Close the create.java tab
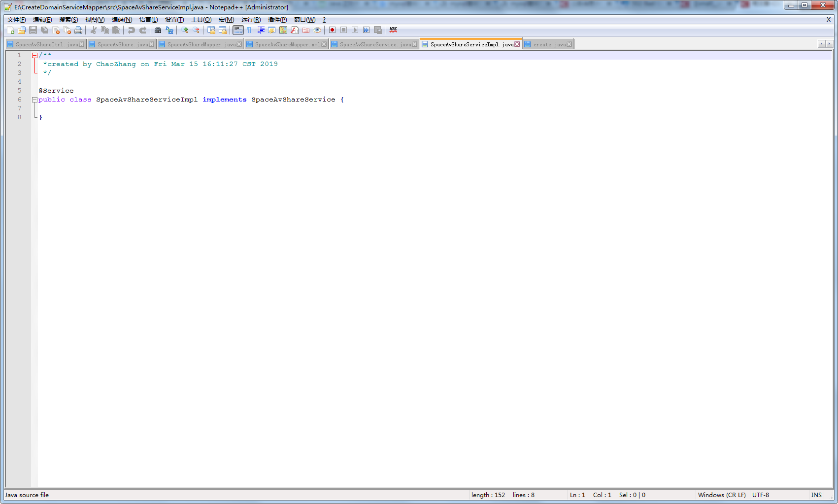838x504 pixels. tap(570, 44)
